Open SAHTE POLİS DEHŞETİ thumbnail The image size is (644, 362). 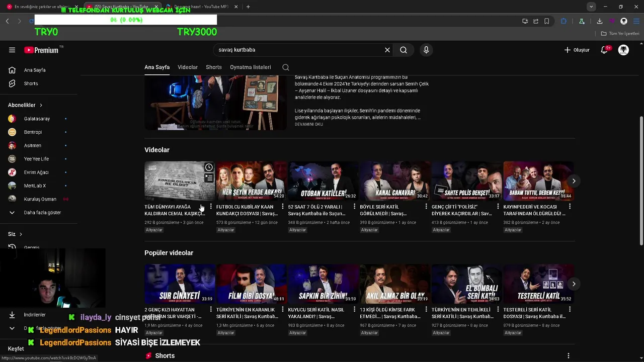pos(466,181)
